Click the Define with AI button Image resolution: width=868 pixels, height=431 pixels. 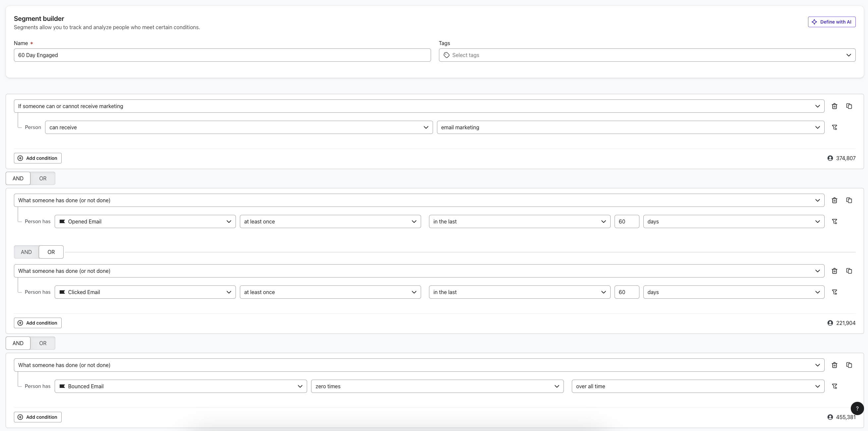click(832, 22)
